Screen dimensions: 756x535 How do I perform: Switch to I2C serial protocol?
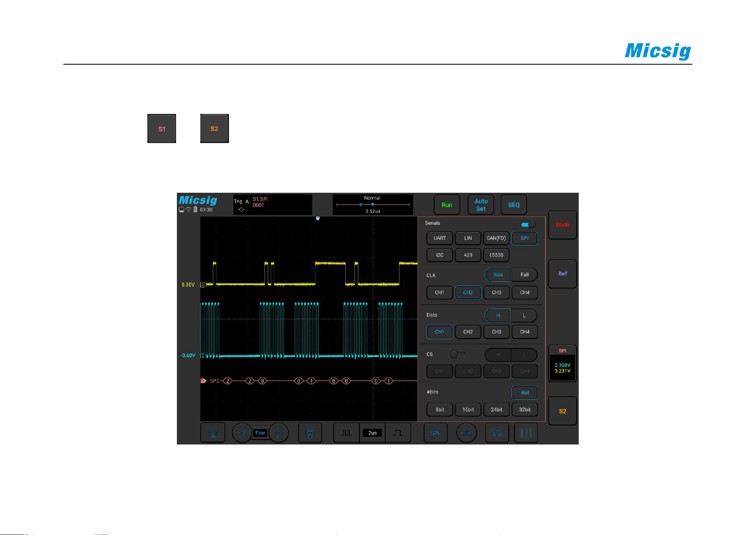(440, 255)
